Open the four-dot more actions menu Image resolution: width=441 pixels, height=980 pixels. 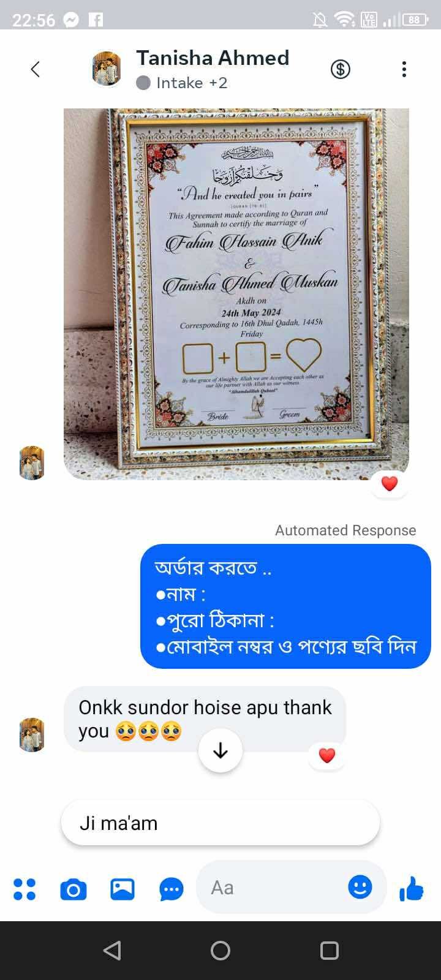[x=24, y=889]
